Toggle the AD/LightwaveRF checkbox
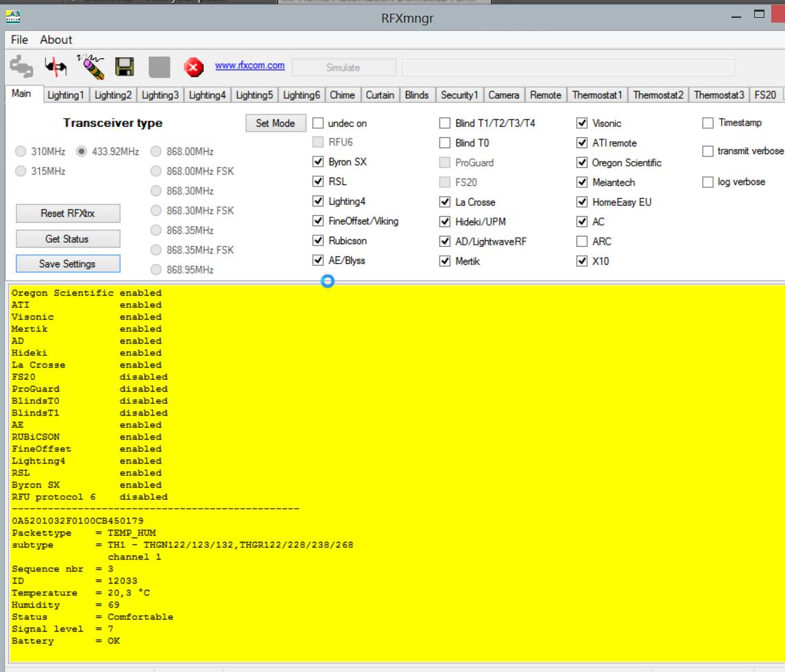 [x=444, y=242]
